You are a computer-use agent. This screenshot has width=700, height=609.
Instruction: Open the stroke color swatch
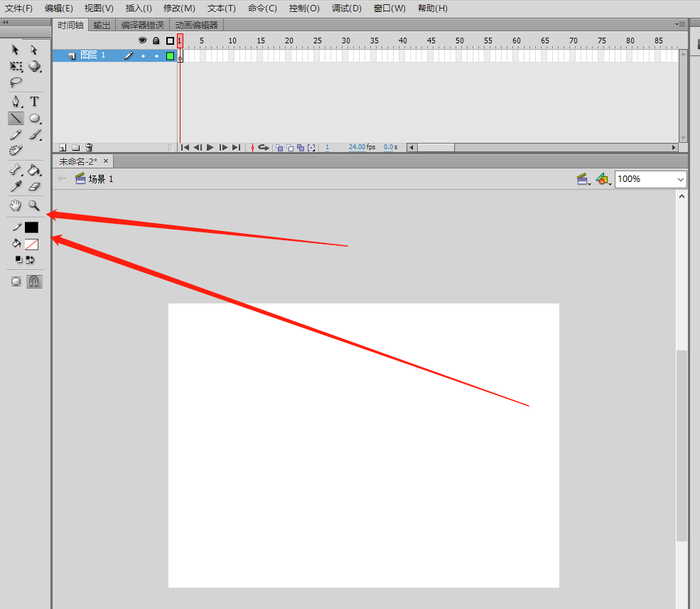click(x=31, y=227)
